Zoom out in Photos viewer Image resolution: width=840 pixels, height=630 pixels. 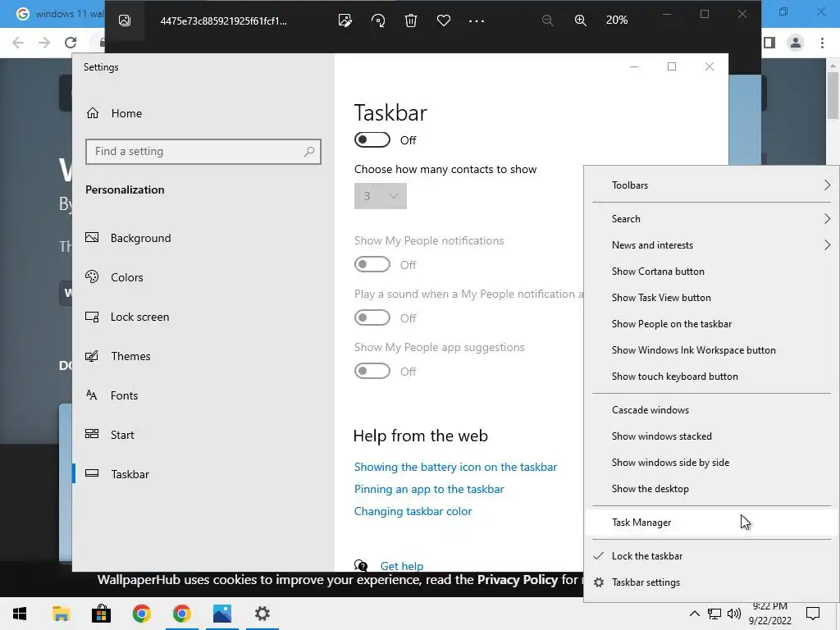[x=547, y=21]
